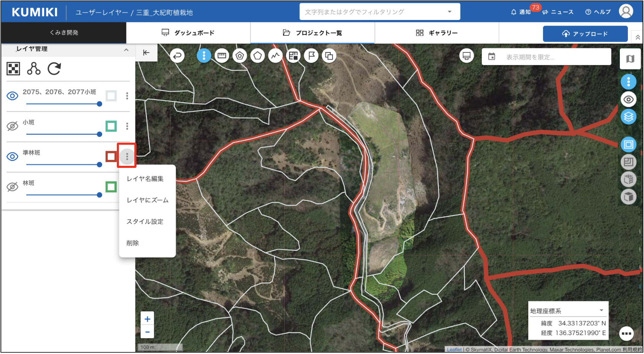Click the map zoom in button
The height and width of the screenshot is (354, 644).
[x=147, y=319]
